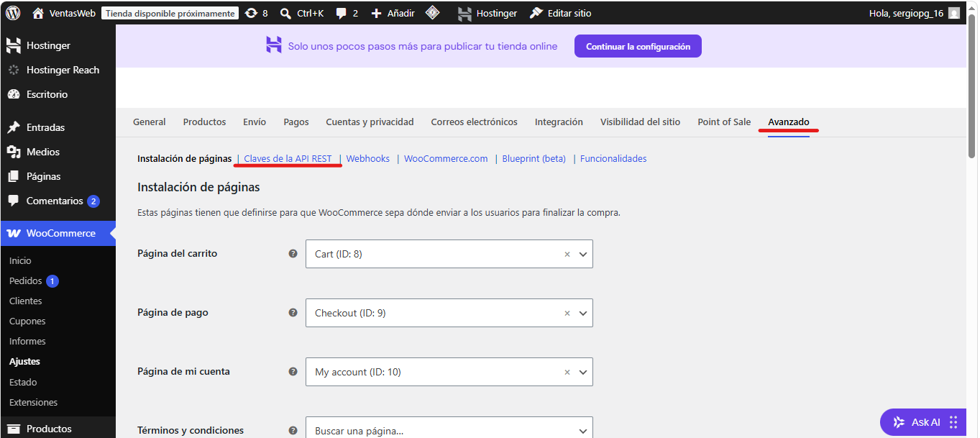The image size is (980, 438).
Task: Click the diamond-shaped icon in admin bar
Action: coord(432,13)
